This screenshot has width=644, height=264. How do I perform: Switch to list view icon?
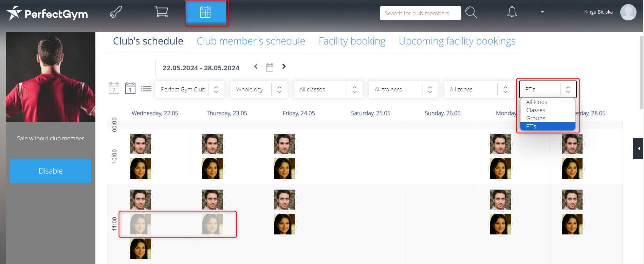point(146,89)
